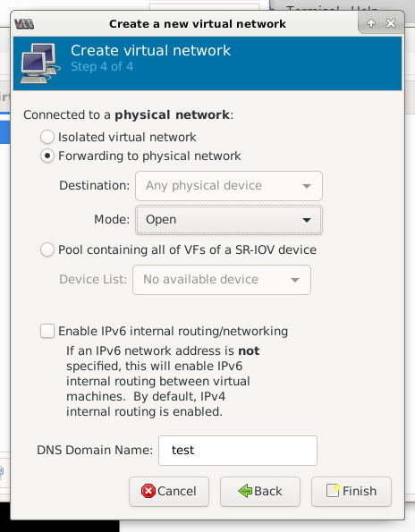The height and width of the screenshot is (532, 415).
Task: Click the Finish document icon
Action: coord(333,491)
